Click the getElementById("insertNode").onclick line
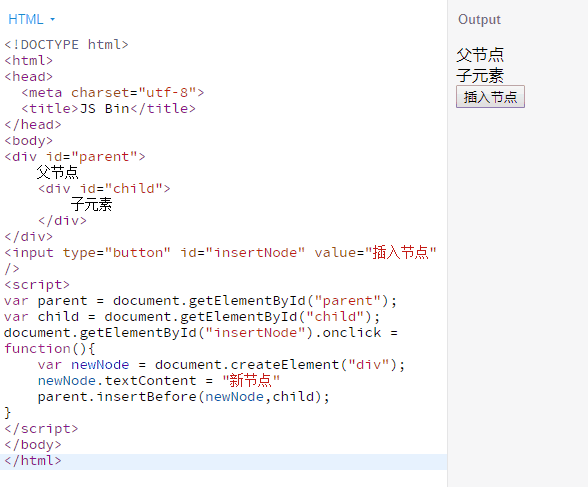Viewport: 588px width, 487px height. [x=201, y=333]
